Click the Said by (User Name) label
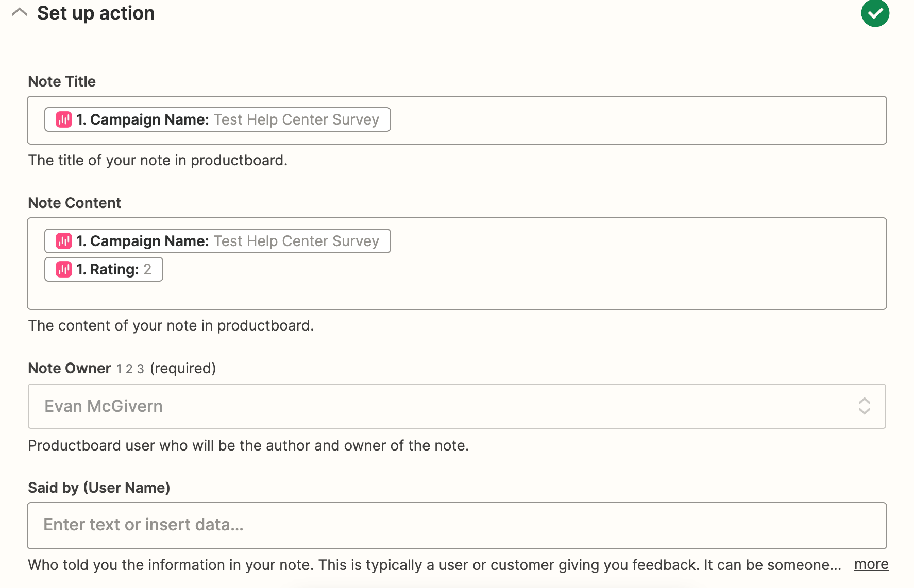 click(x=99, y=488)
